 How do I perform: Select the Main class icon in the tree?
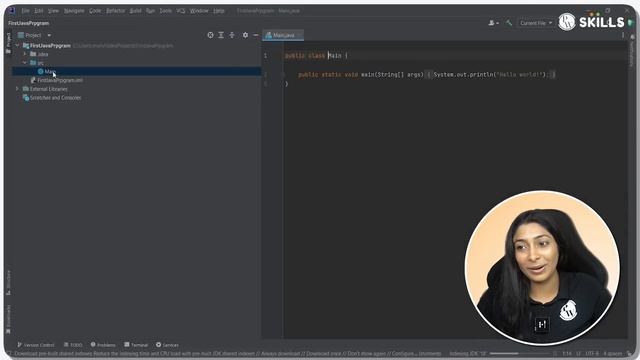point(40,71)
